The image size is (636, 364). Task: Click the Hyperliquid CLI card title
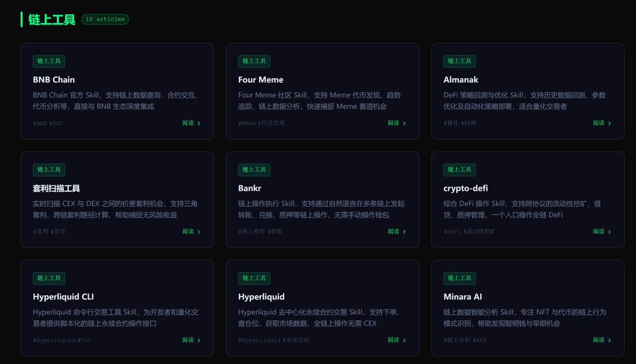(64, 297)
